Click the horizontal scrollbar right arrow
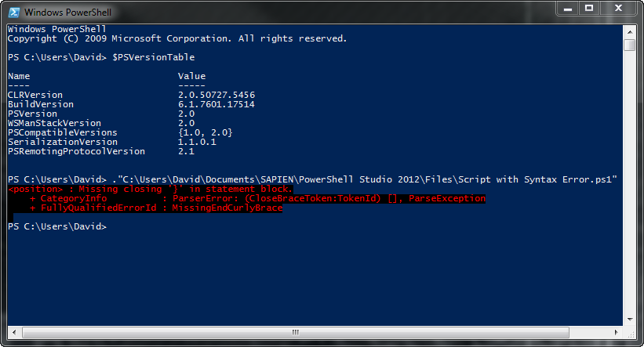The width and height of the screenshot is (644, 347). coord(617,332)
